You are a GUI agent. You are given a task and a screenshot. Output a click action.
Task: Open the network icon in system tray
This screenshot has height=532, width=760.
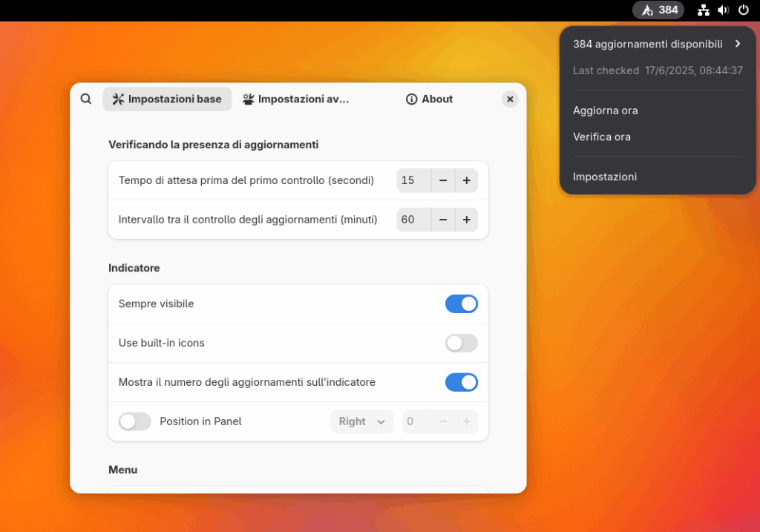point(702,10)
